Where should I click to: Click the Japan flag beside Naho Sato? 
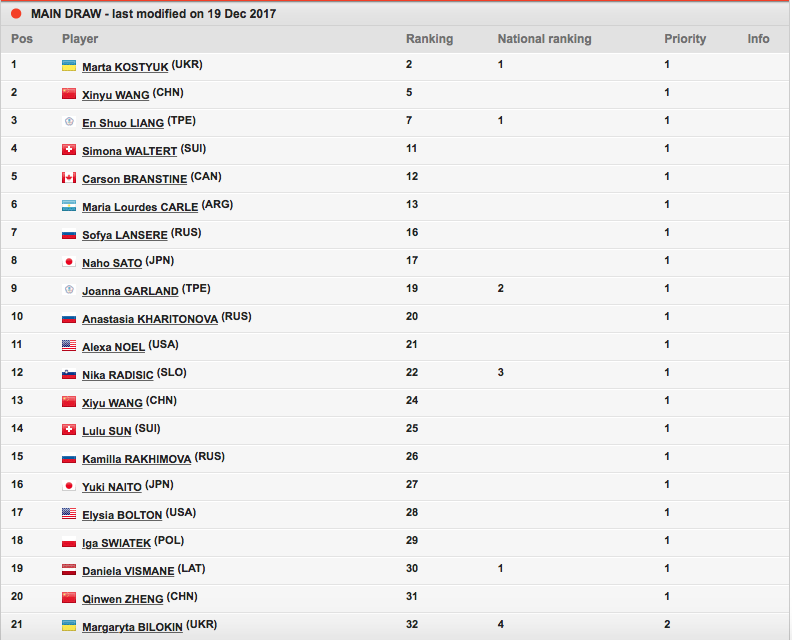[x=69, y=262]
